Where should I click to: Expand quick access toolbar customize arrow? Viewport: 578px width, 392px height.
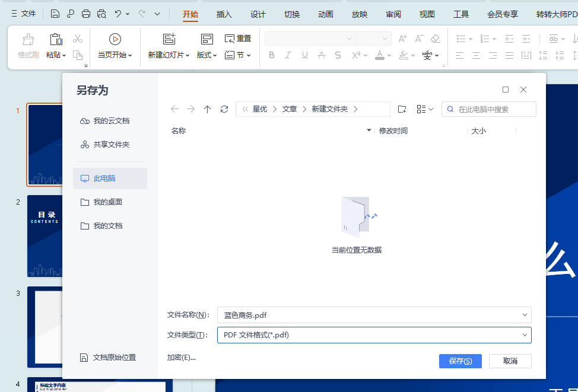[x=157, y=14]
